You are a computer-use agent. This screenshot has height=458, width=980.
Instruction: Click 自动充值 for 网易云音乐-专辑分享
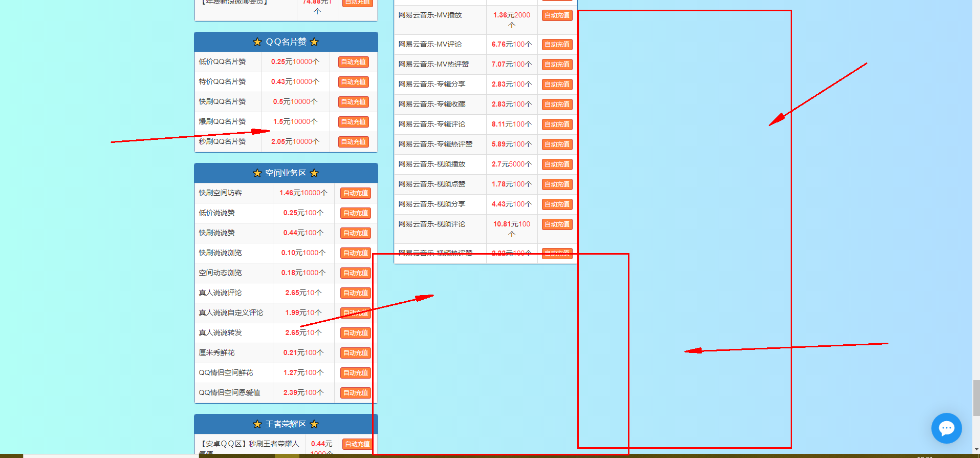pyautogui.click(x=557, y=85)
